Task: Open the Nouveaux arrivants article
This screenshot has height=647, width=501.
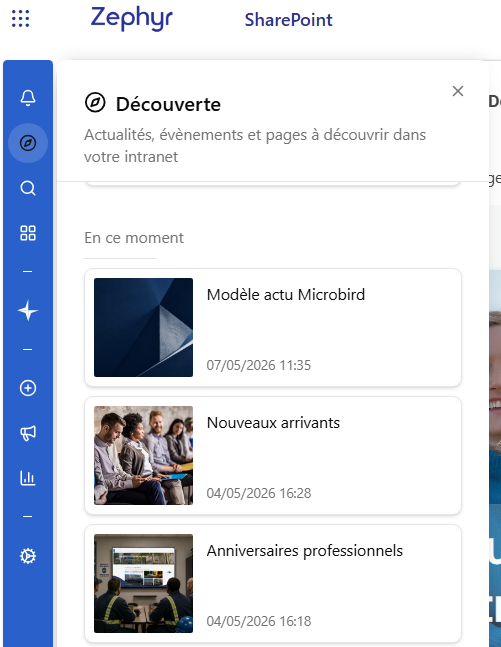Action: [273, 456]
